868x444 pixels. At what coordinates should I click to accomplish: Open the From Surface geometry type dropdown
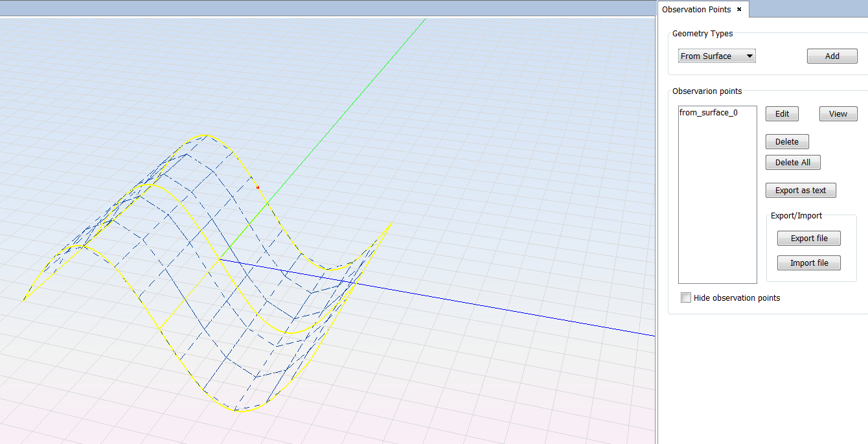click(x=716, y=56)
